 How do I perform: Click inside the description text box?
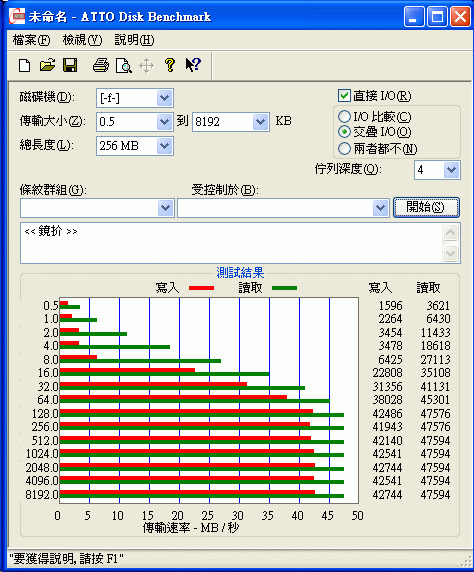[x=231, y=243]
